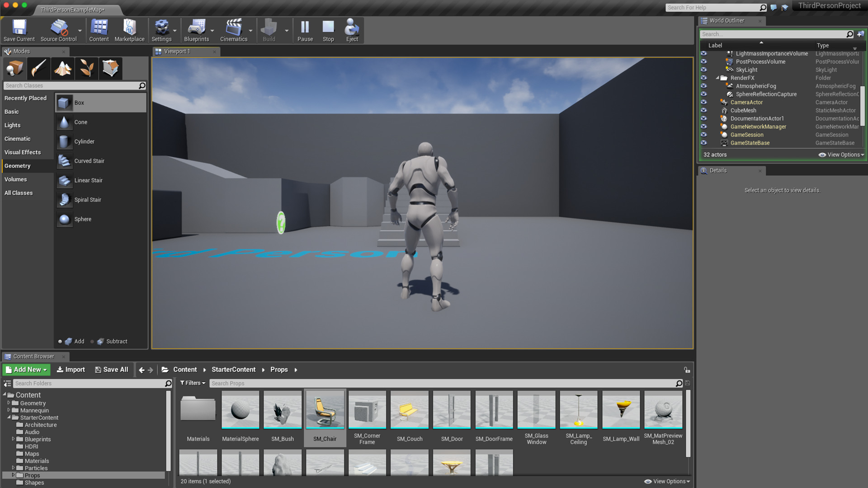Viewport: 868px width, 488px height.
Task: Open the Add New dropdown
Action: pos(26,370)
